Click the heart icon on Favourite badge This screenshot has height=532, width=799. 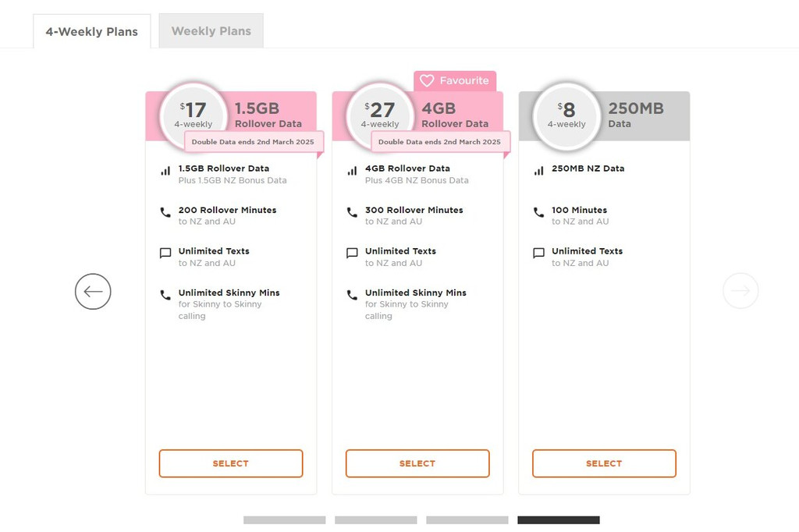(x=427, y=81)
